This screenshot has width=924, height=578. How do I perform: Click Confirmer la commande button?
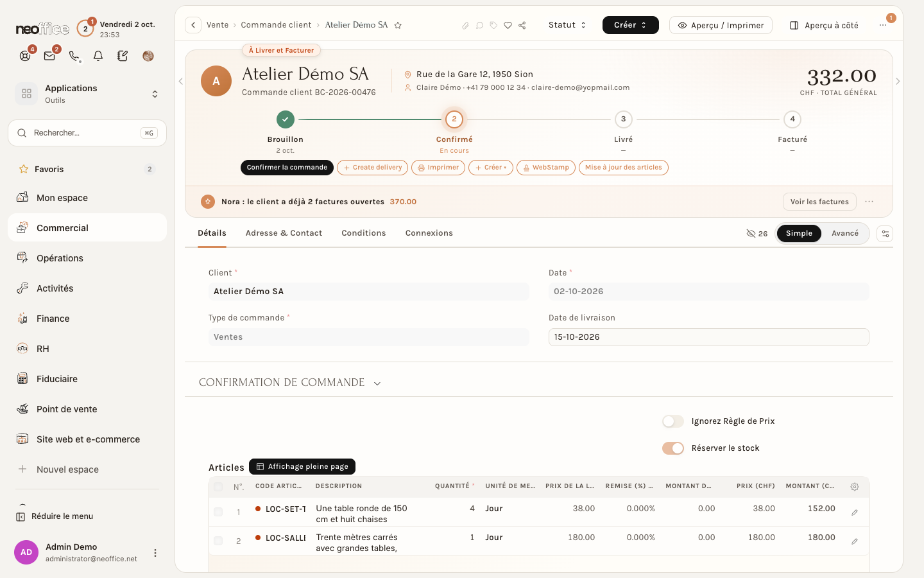(x=287, y=168)
